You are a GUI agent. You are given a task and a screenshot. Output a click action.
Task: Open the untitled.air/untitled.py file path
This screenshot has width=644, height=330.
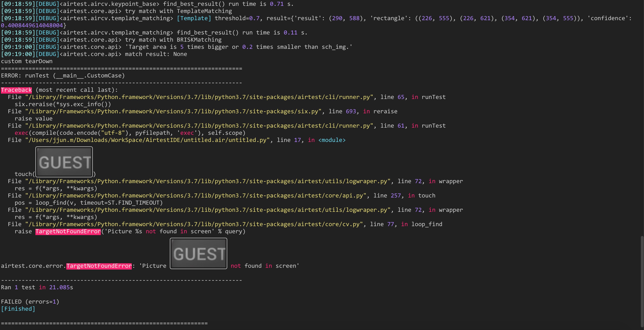click(x=147, y=140)
